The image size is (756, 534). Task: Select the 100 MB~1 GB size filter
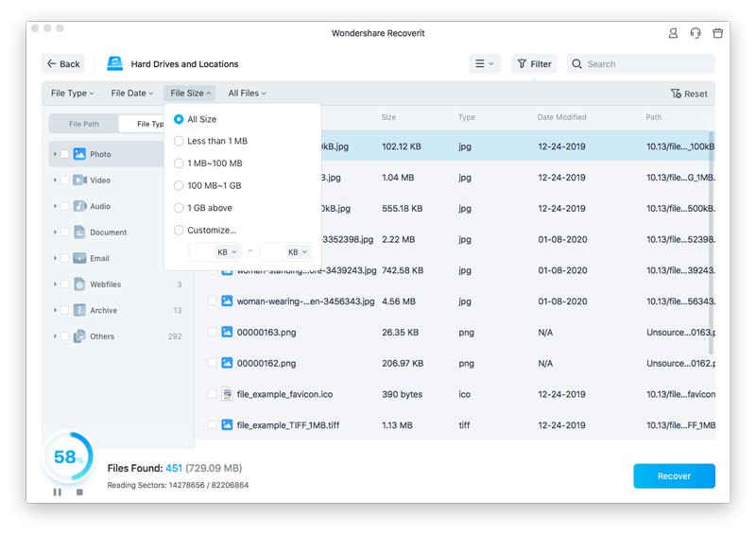click(x=179, y=185)
